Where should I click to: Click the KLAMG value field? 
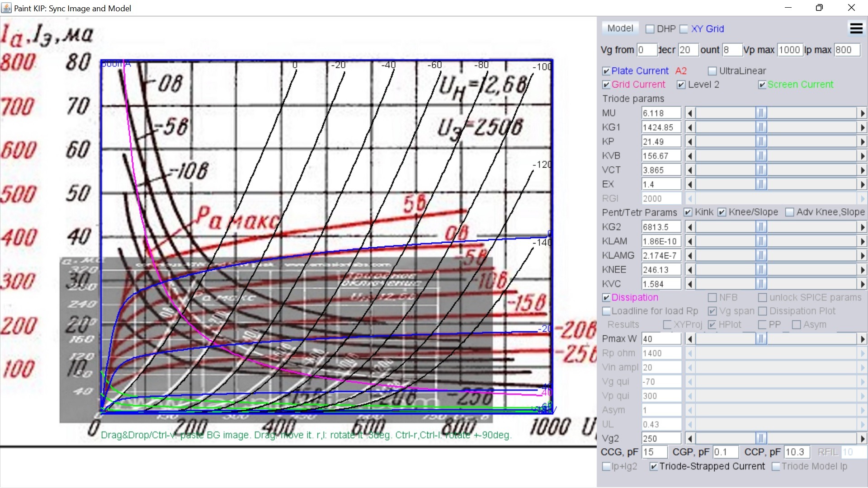tap(661, 255)
